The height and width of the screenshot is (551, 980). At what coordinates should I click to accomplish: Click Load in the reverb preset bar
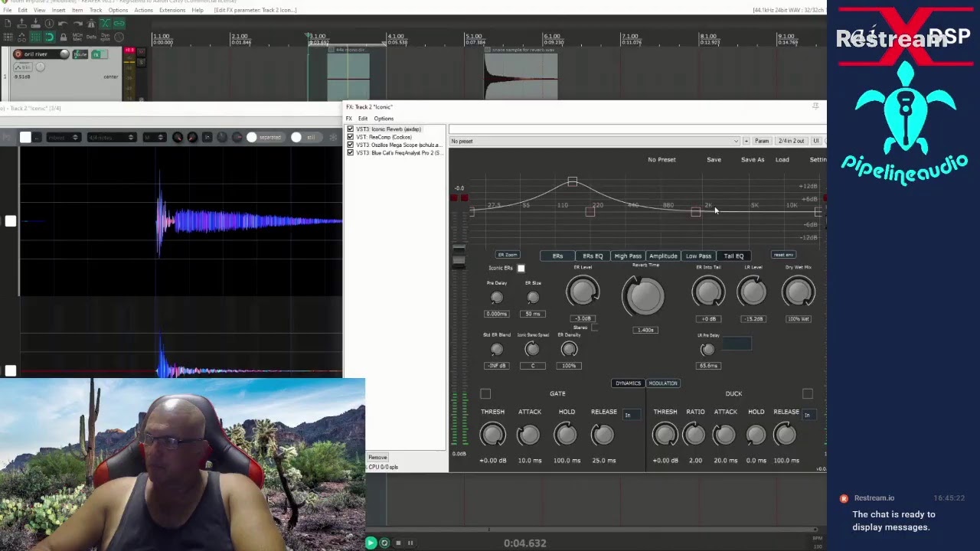point(782,159)
